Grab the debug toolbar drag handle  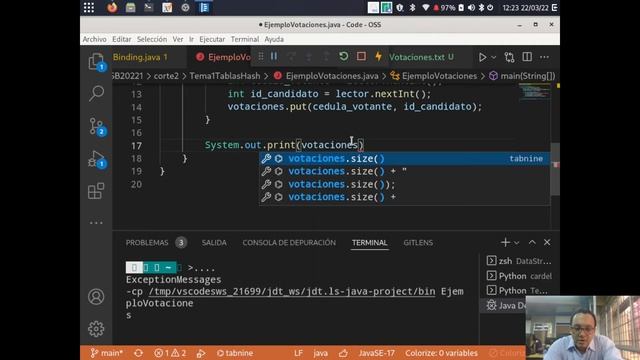(x=260, y=56)
